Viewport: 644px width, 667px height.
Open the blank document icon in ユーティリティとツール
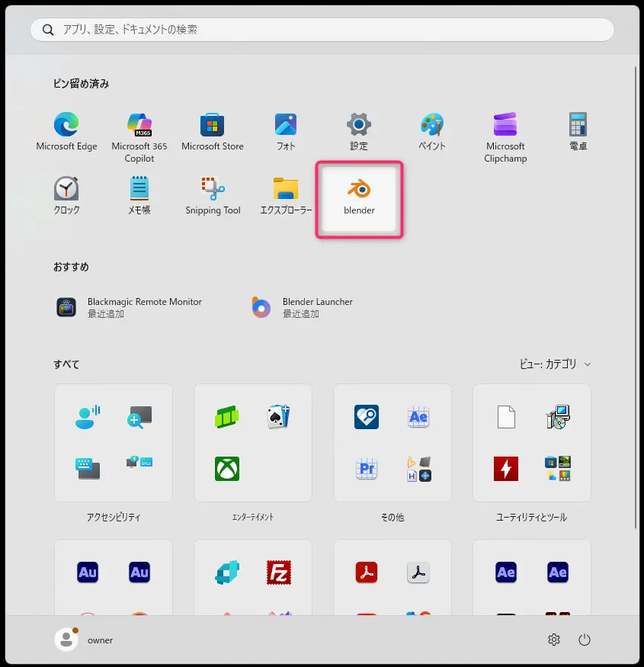coord(506,417)
